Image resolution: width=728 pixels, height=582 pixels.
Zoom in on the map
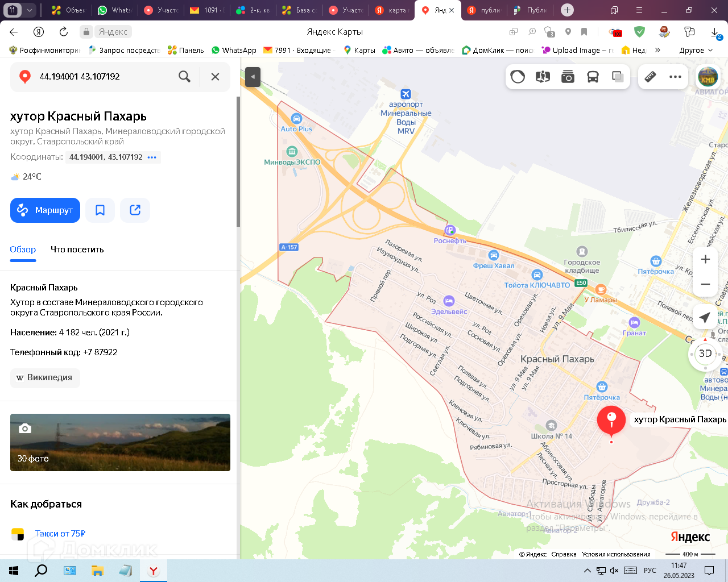[x=705, y=259]
